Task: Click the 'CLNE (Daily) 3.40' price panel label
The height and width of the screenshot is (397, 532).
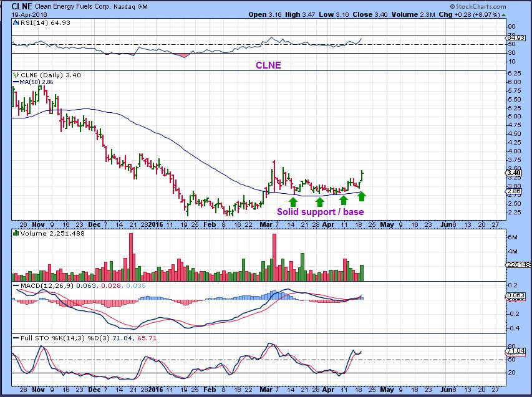Action: 51,75
